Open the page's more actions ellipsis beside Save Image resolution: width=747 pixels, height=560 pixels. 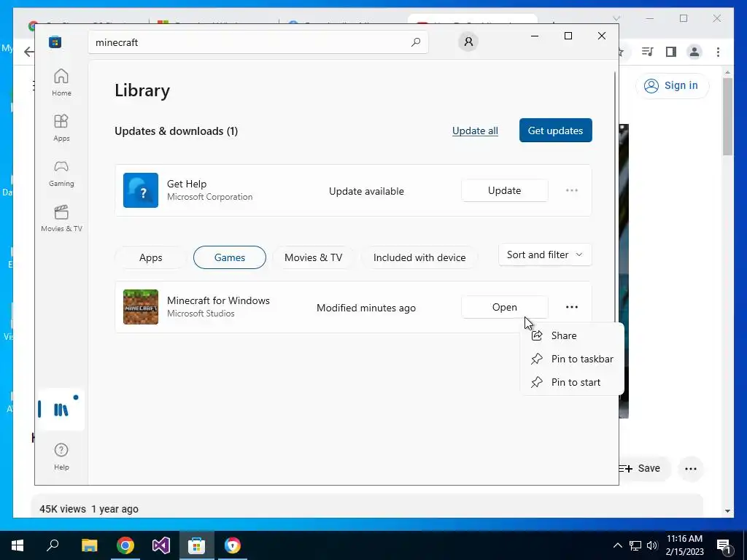pyautogui.click(x=691, y=469)
